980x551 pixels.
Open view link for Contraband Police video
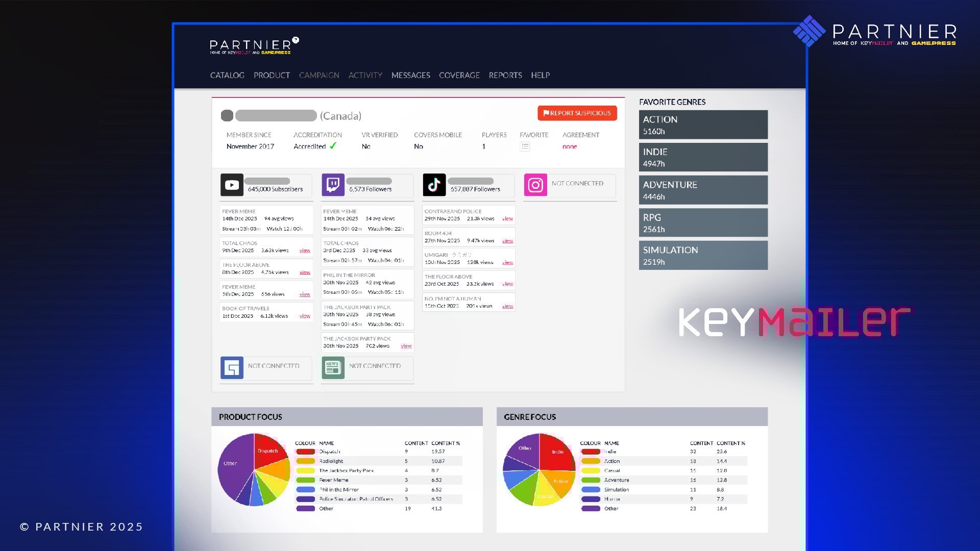pyautogui.click(x=507, y=219)
